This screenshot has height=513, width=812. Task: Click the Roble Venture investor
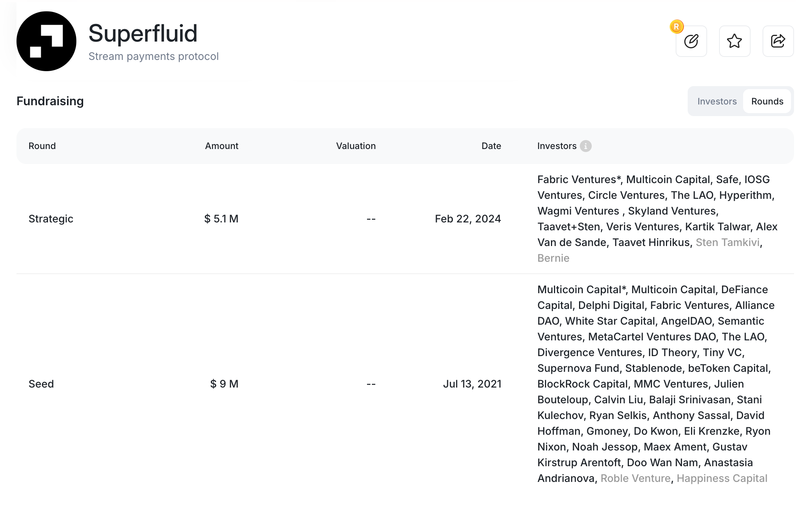tap(635, 479)
